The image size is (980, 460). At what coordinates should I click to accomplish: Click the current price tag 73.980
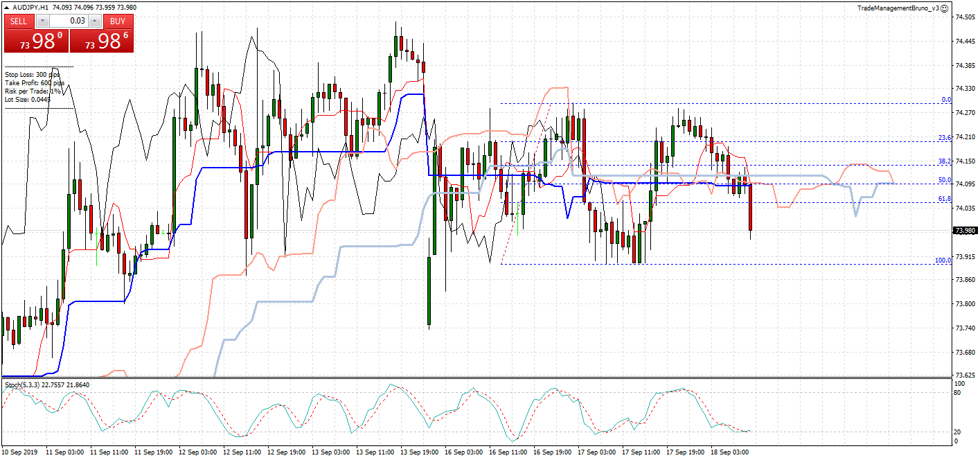pyautogui.click(x=965, y=231)
